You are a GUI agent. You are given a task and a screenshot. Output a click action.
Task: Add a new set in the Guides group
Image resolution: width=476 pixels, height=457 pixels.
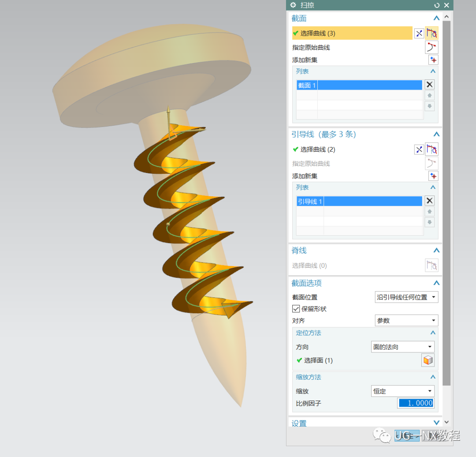pos(433,176)
